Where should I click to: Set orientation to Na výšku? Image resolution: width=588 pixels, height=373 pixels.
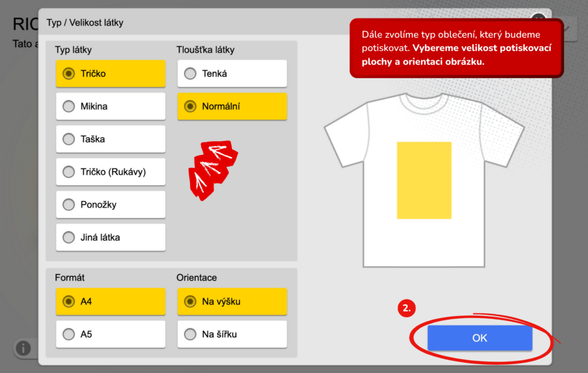(x=232, y=301)
